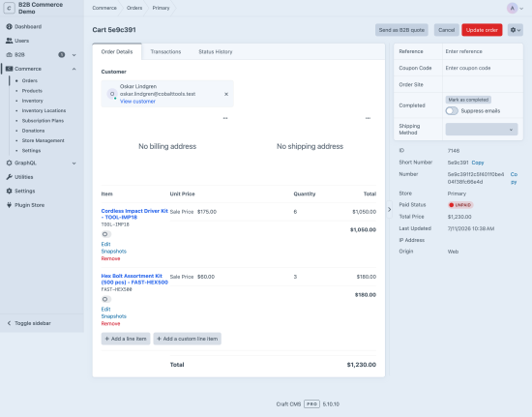
Task: Click the Mark as completed button
Action: coord(468,100)
